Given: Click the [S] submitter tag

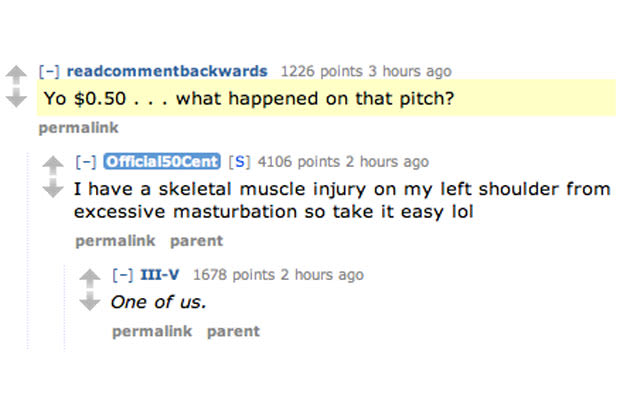Looking at the screenshot, I should pos(240,162).
